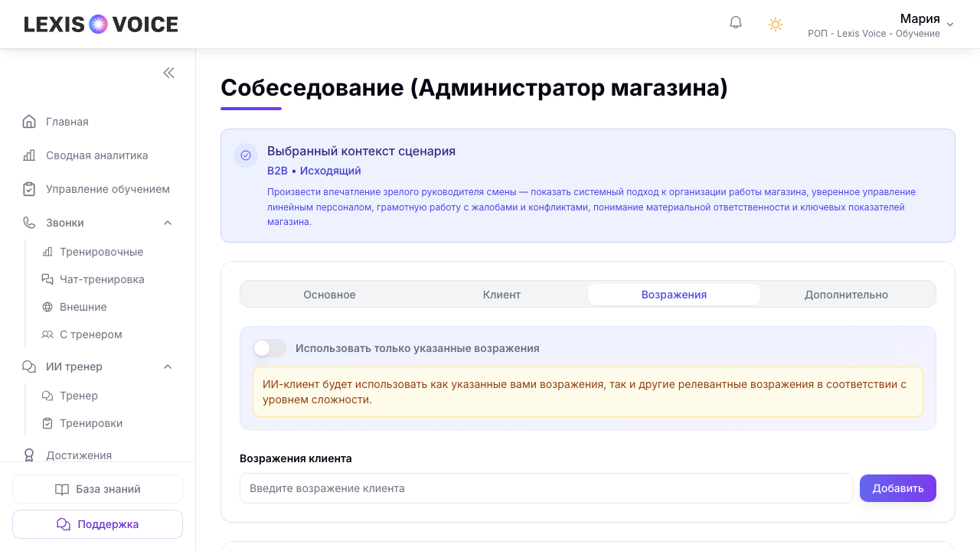
Task: Click the РОП - Lexis Voice - Обучение text
Action: [874, 34]
